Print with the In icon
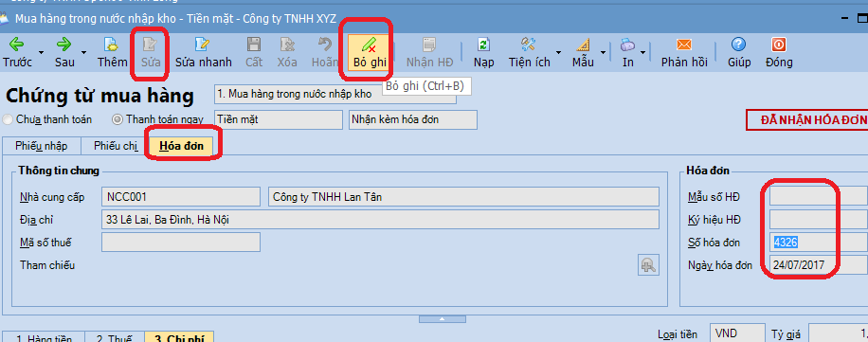Screen dimensions: 868x342 [x=627, y=52]
